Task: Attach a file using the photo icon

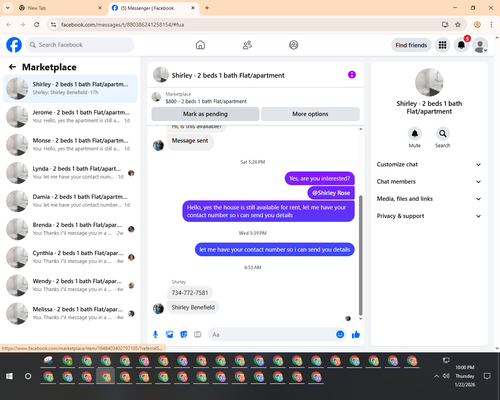Action: click(170, 334)
